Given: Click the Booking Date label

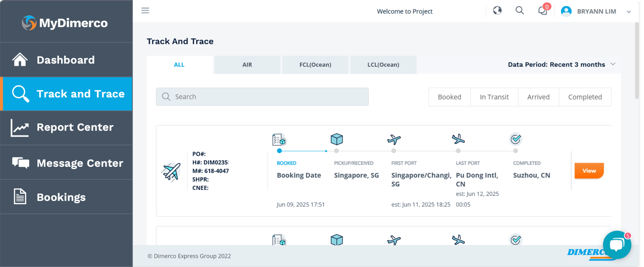Looking at the screenshot, I should 299,175.
